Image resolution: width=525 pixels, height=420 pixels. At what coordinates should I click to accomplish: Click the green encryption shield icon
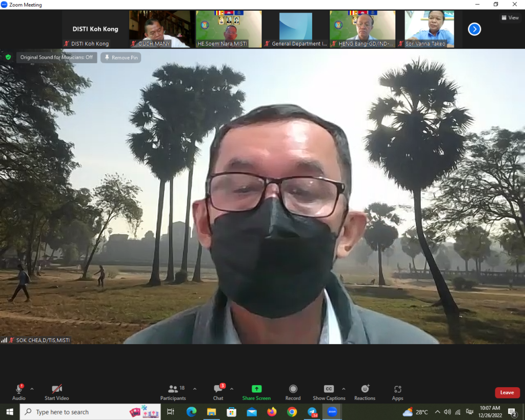(8, 57)
